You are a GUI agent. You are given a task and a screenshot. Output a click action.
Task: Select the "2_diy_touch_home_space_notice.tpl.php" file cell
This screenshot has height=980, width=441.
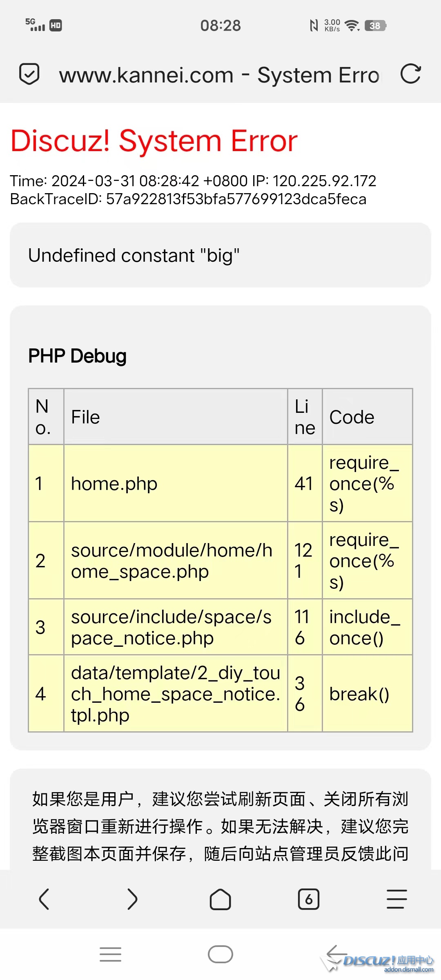tap(176, 694)
